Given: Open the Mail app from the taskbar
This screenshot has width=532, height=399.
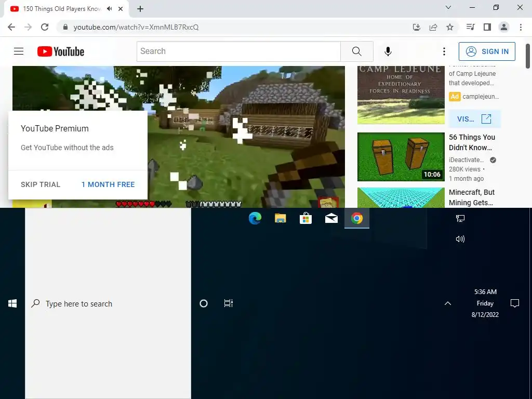Looking at the screenshot, I should [x=331, y=218].
